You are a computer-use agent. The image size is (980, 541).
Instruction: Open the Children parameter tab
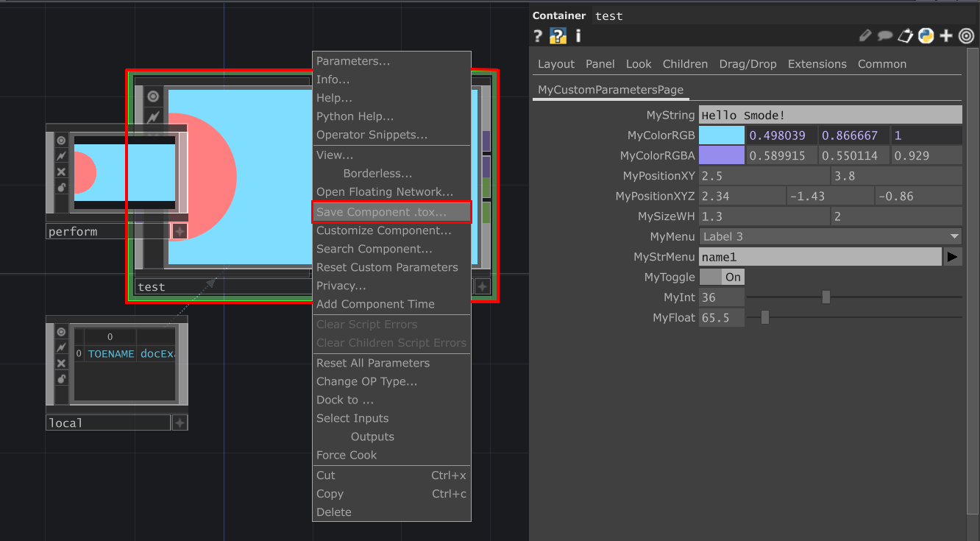[685, 64]
